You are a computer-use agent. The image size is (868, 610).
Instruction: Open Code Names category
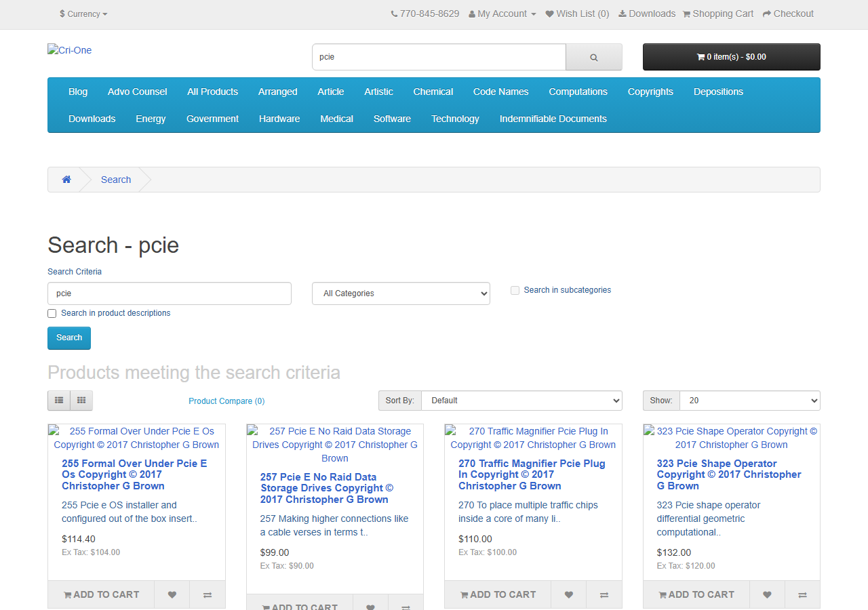[x=501, y=91]
